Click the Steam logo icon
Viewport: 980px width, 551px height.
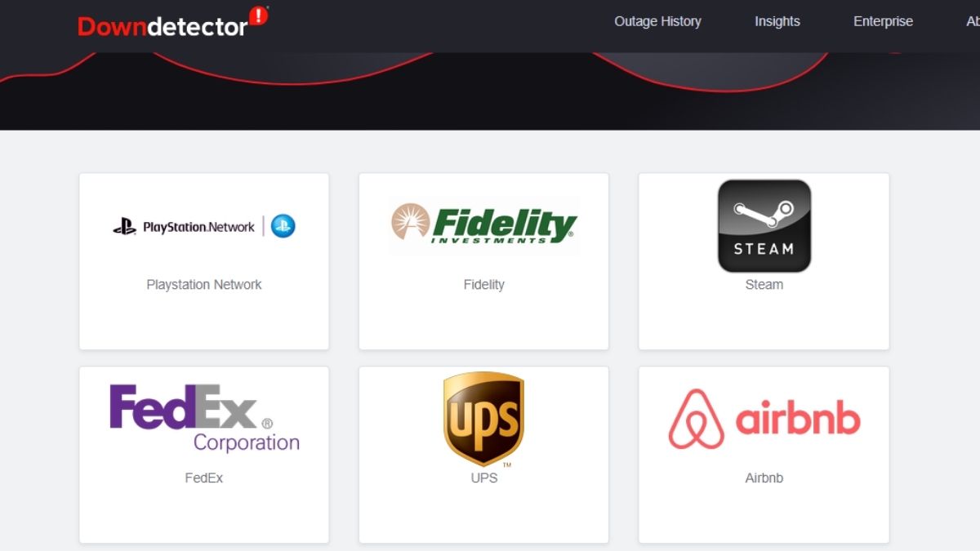click(x=764, y=226)
